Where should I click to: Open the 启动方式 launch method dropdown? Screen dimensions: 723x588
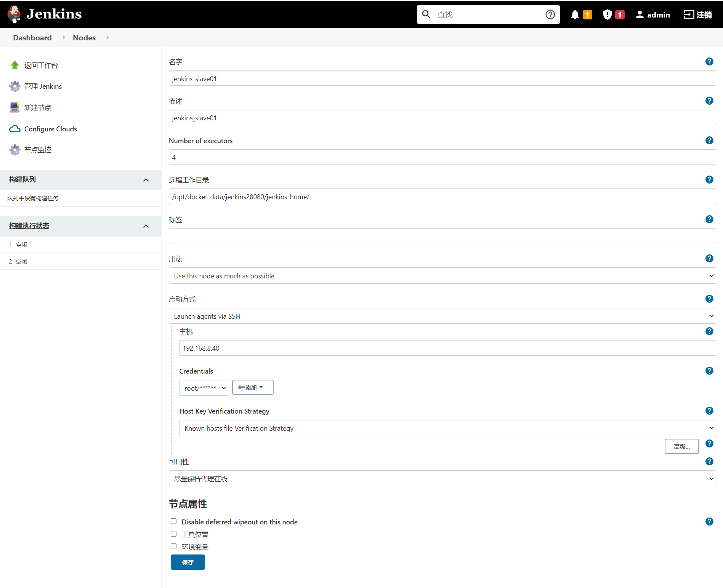point(442,316)
